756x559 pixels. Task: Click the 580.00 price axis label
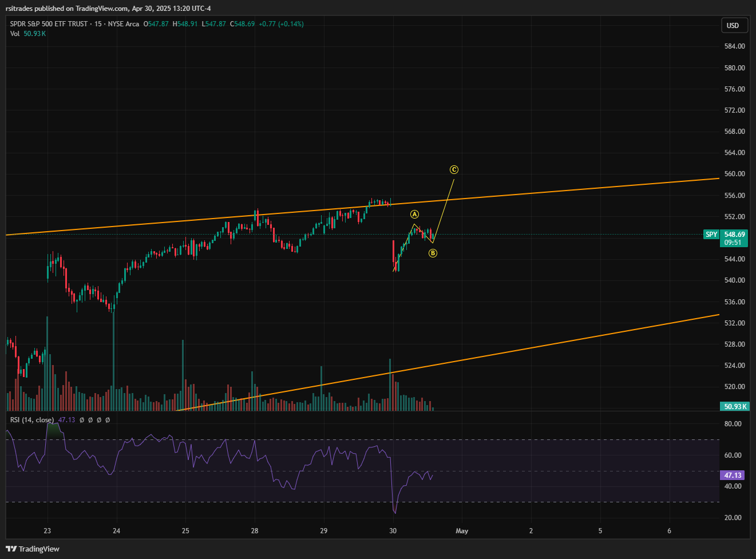point(735,68)
